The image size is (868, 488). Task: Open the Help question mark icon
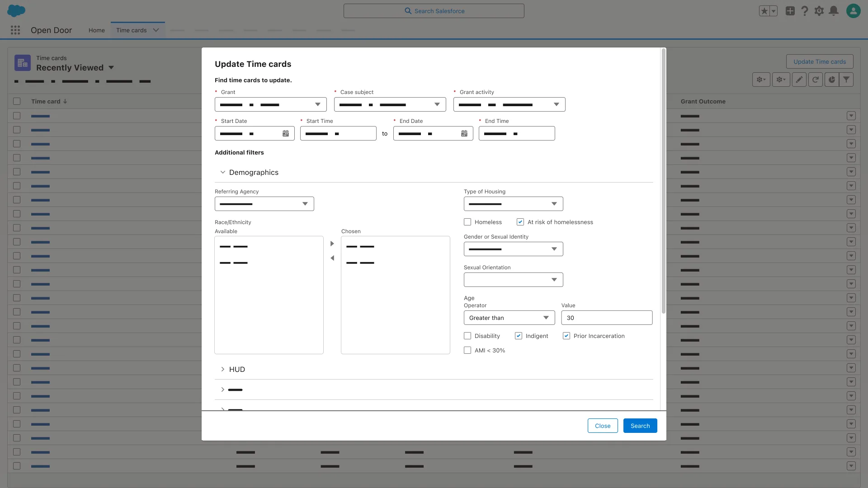pos(805,11)
